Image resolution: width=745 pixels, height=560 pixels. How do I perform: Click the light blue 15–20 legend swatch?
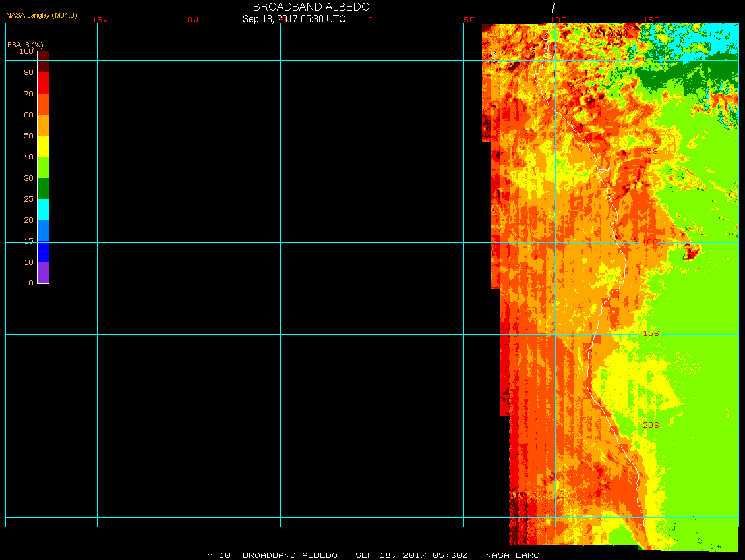tap(44, 231)
